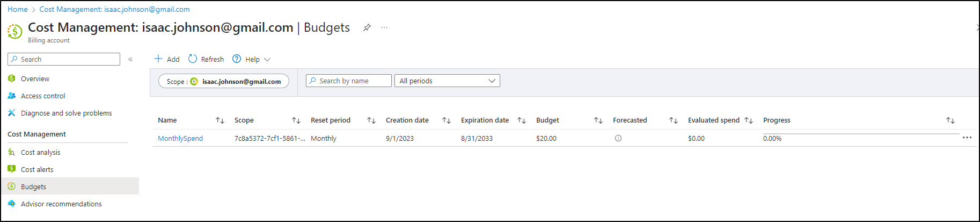Click the Add plus icon
The image size is (980, 222).
[x=158, y=59]
